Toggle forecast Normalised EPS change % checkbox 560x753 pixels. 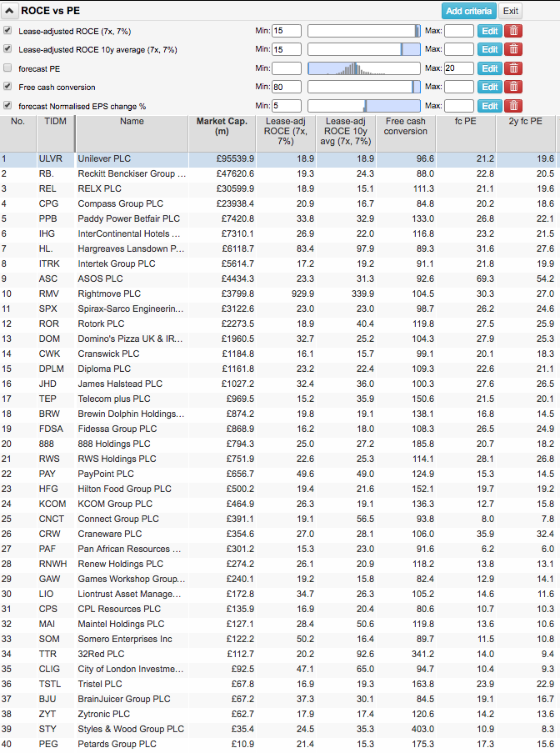tap(7, 105)
